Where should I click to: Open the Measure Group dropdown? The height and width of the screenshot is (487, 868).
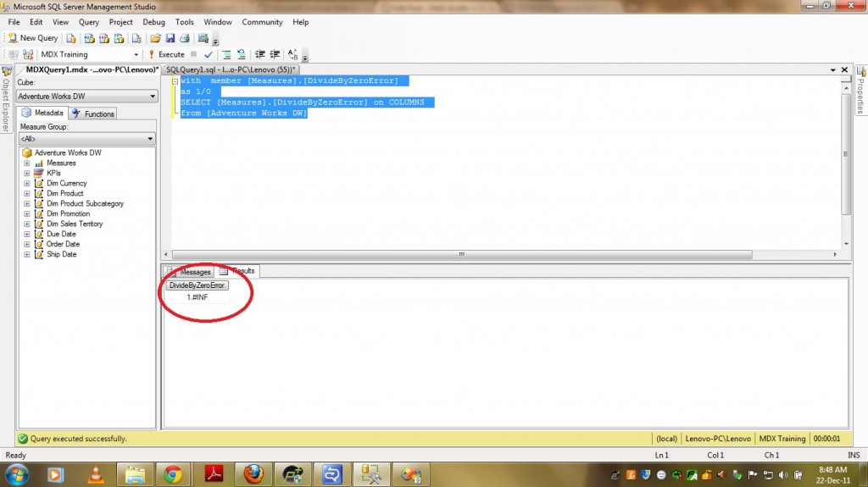pyautogui.click(x=87, y=139)
